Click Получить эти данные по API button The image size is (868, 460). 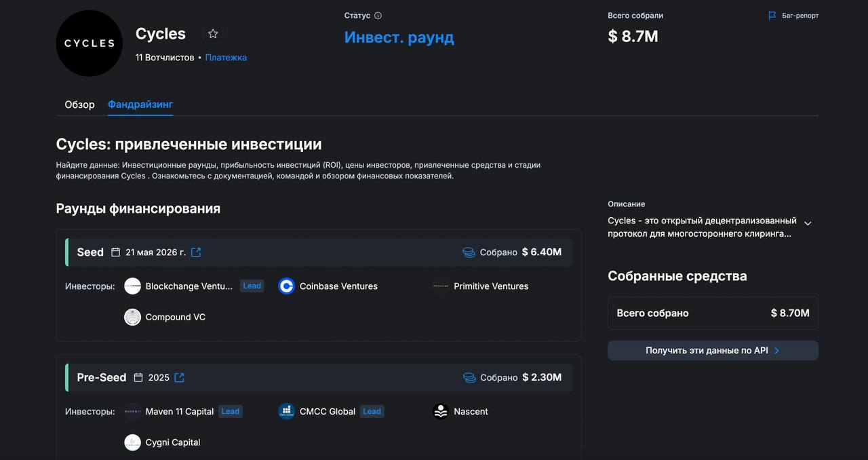[713, 351]
